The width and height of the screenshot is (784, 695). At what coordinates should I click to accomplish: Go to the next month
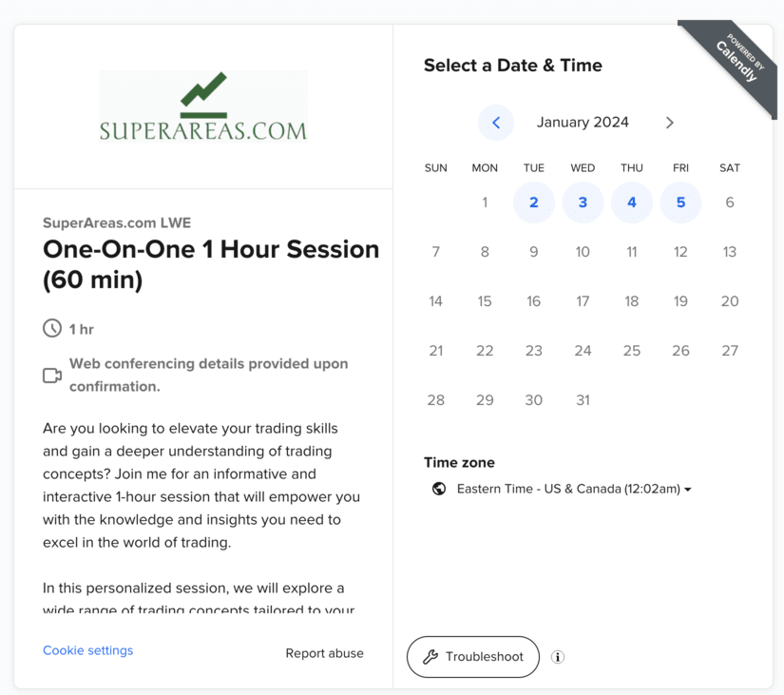click(669, 123)
